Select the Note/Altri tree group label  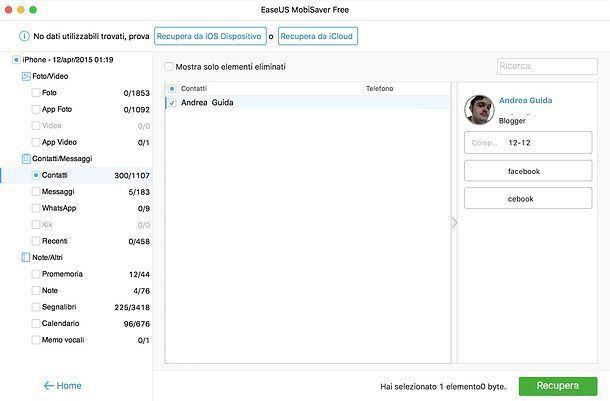click(47, 257)
